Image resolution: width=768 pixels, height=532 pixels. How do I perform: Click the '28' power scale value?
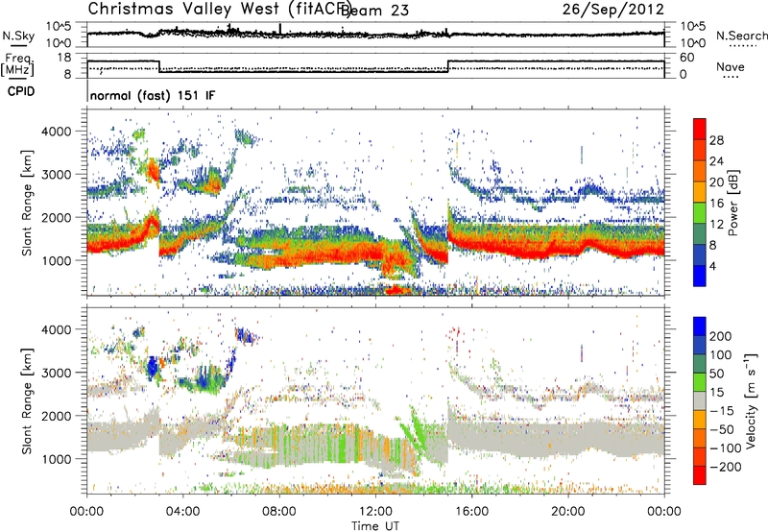click(716, 140)
